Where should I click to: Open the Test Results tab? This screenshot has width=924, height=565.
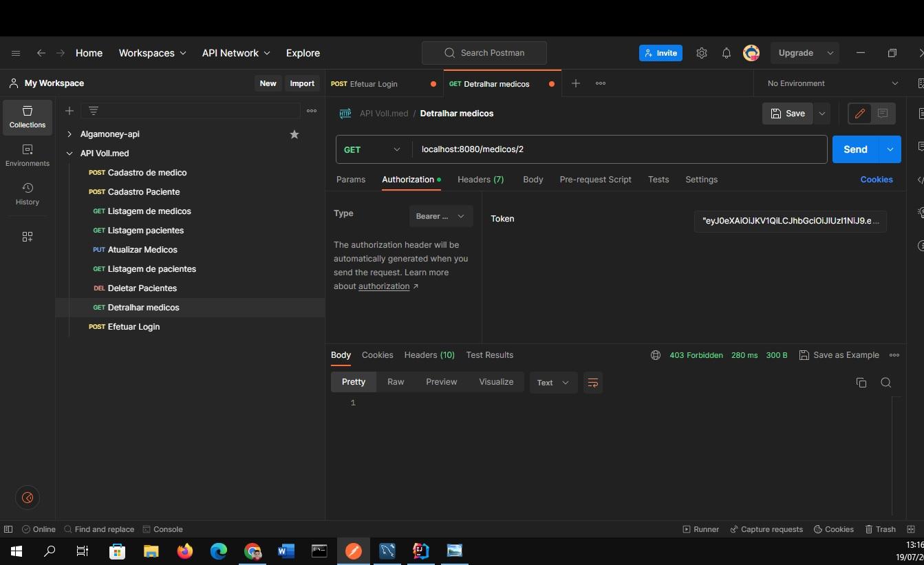(x=490, y=355)
